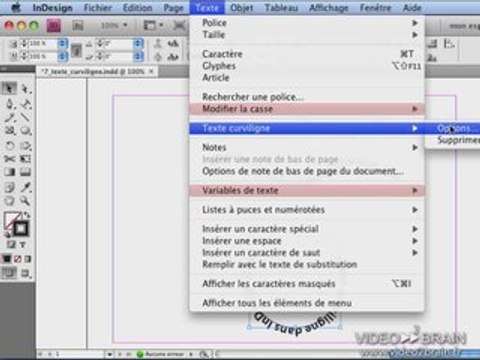Image resolution: width=480 pixels, height=360 pixels.
Task: Open the Affichage menu
Action: 328,8
